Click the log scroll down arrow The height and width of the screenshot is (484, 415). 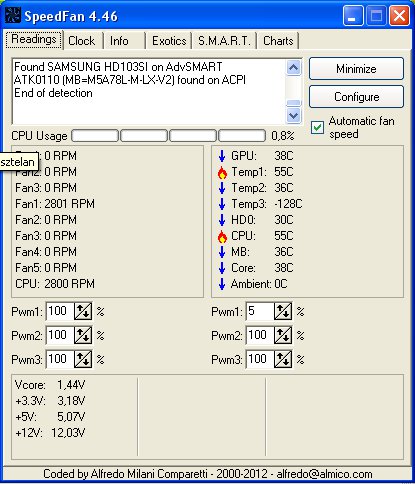[293, 115]
